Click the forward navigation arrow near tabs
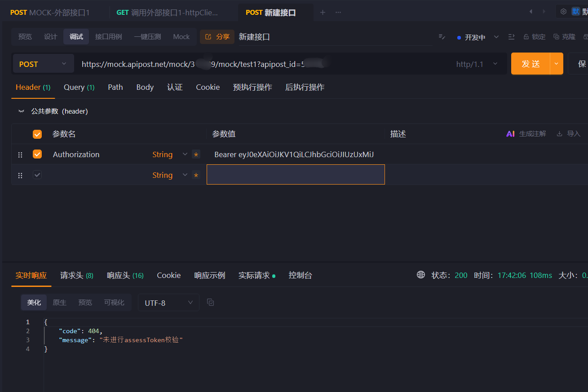588x392 pixels. click(x=544, y=12)
